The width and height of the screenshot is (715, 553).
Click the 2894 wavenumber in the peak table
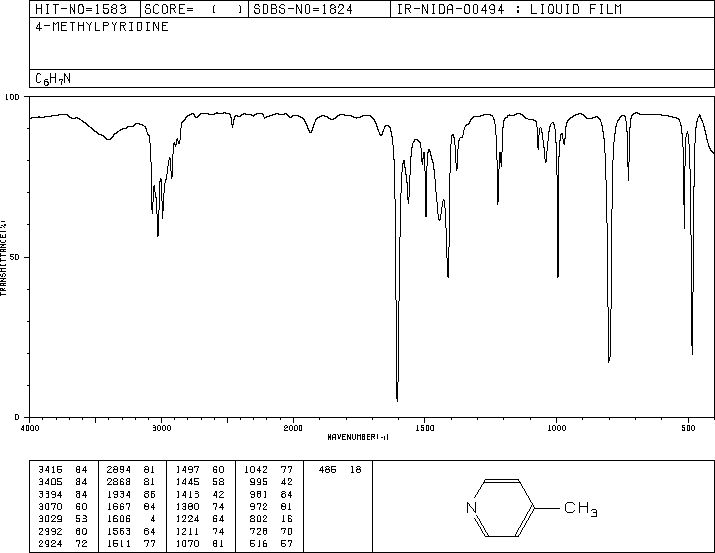coord(119,470)
